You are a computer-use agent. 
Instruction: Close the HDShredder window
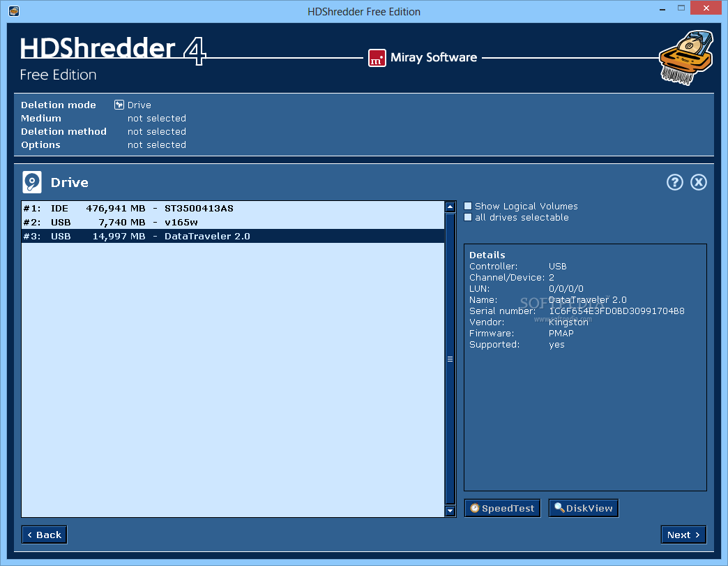706,8
